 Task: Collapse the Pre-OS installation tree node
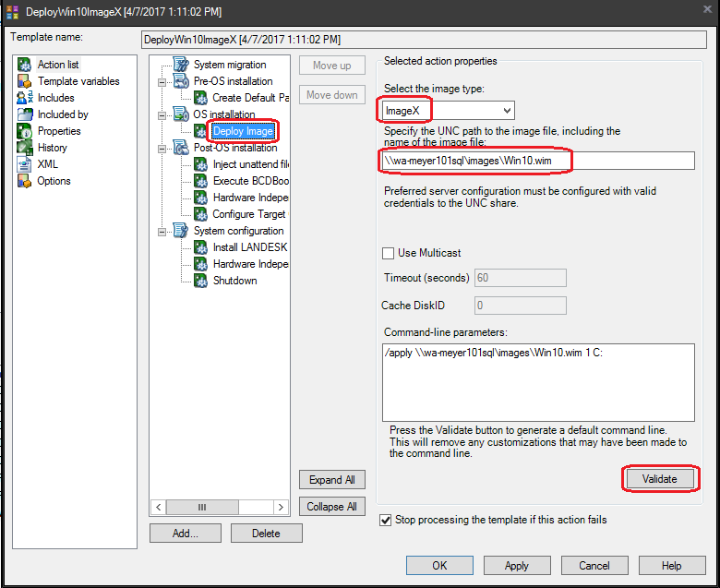click(162, 83)
